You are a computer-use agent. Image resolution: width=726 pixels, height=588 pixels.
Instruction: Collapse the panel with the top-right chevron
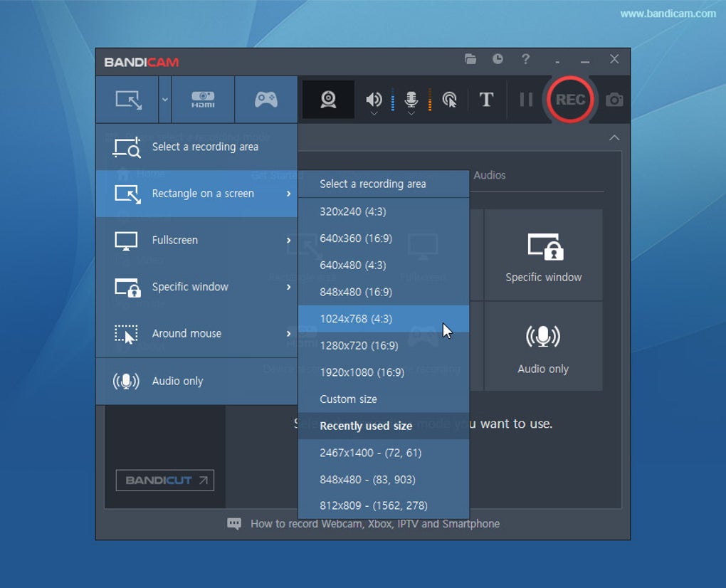[x=614, y=137]
